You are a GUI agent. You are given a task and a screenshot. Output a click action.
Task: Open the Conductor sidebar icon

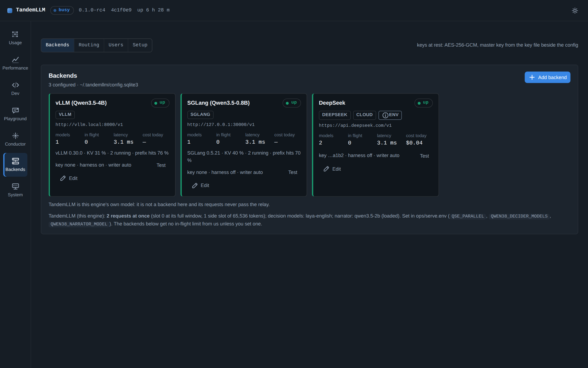(x=15, y=136)
